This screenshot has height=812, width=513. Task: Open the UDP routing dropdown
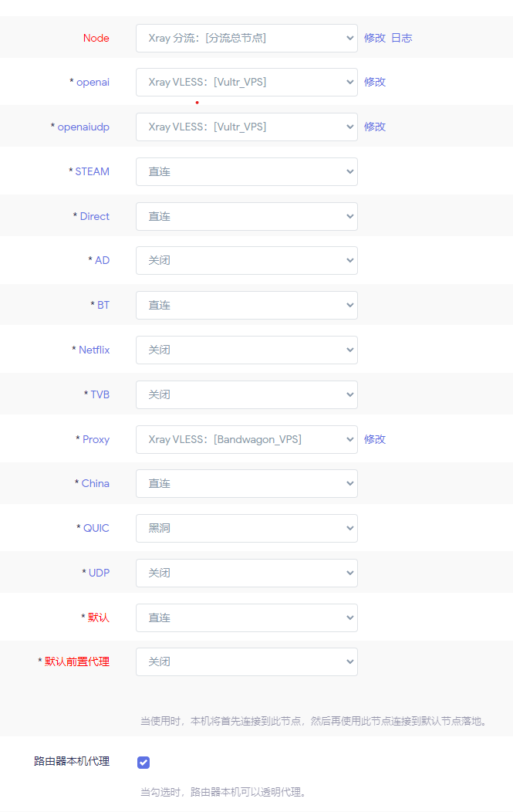coord(246,573)
